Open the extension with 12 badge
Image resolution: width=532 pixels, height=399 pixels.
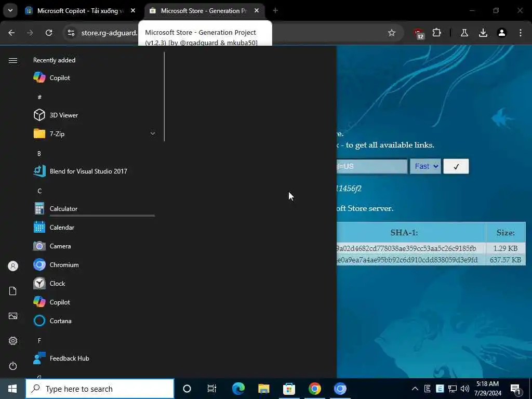pyautogui.click(x=419, y=33)
